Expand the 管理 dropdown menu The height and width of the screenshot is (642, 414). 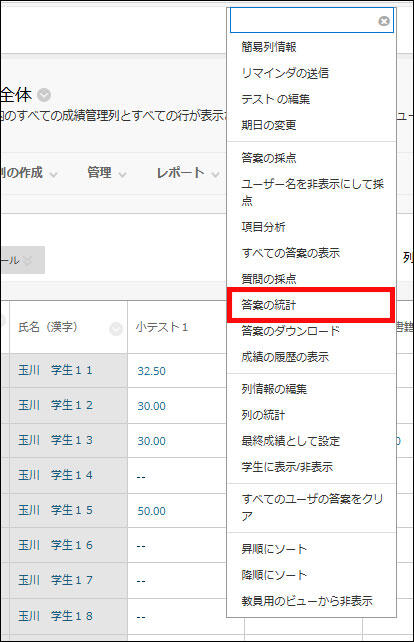coord(106,173)
